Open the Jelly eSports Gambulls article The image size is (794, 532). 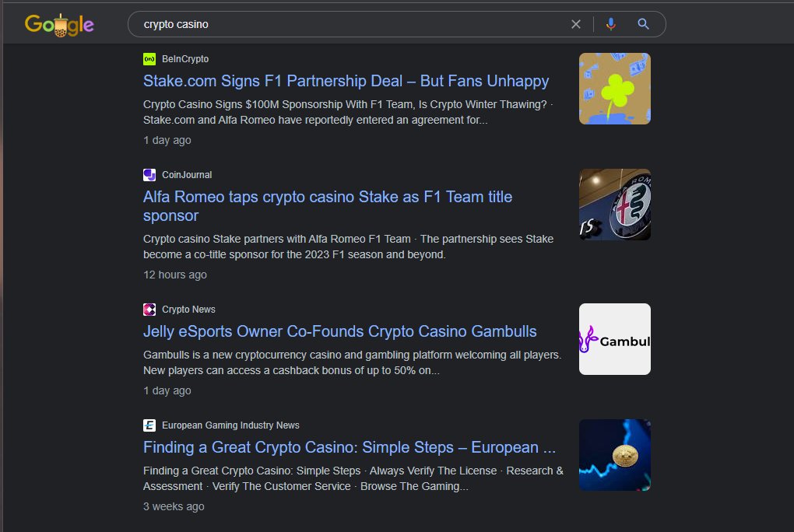(x=339, y=331)
